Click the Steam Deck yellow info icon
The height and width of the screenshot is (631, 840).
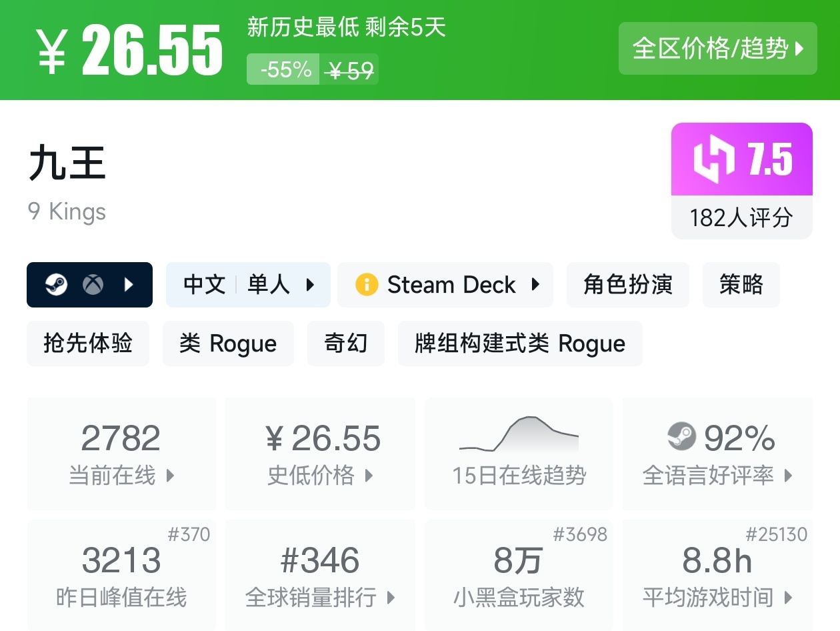pos(366,285)
